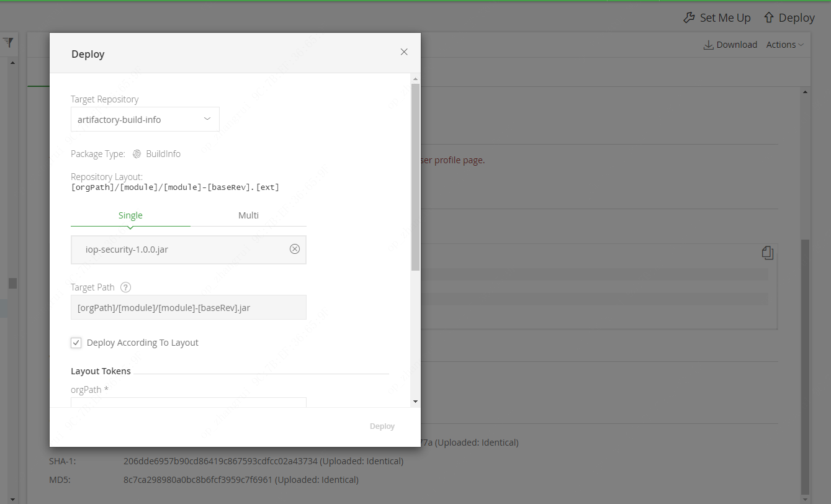Close the Deploy dialog with the X
Viewport: 831px width, 504px height.
(x=404, y=52)
